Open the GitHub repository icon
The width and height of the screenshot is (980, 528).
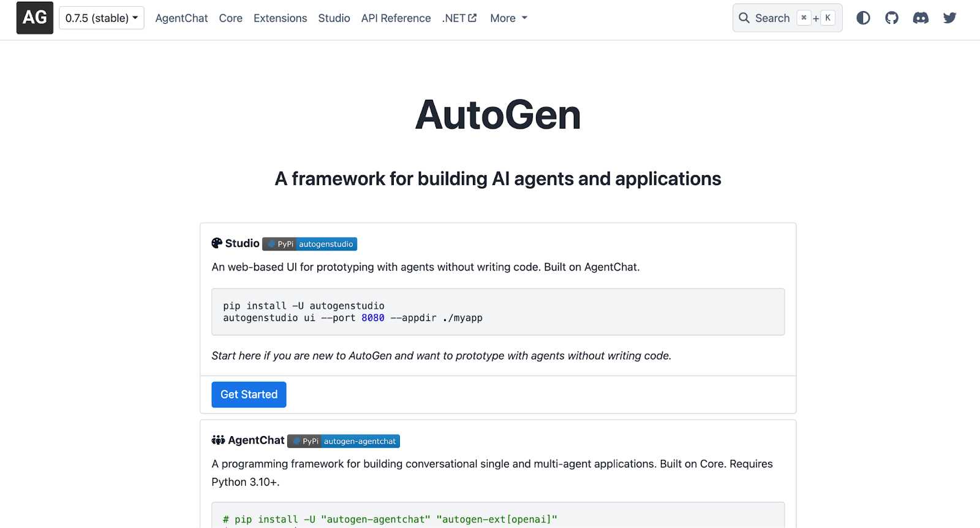click(892, 18)
